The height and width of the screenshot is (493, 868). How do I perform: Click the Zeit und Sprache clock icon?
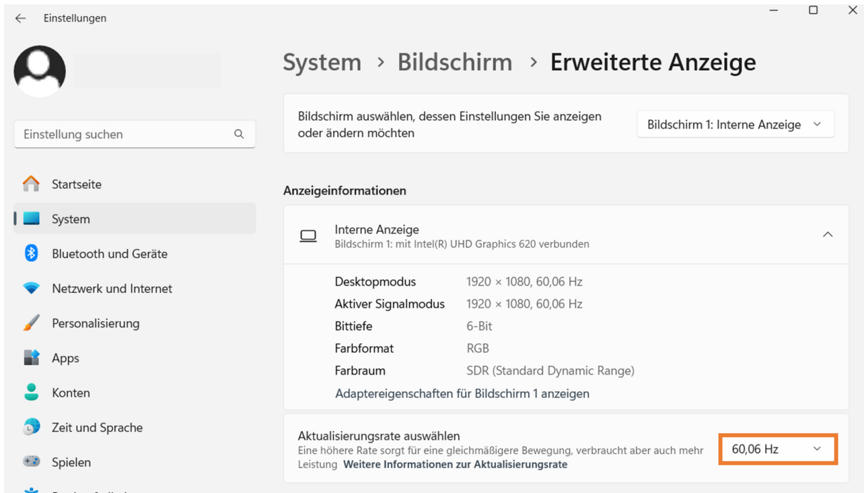click(x=31, y=427)
